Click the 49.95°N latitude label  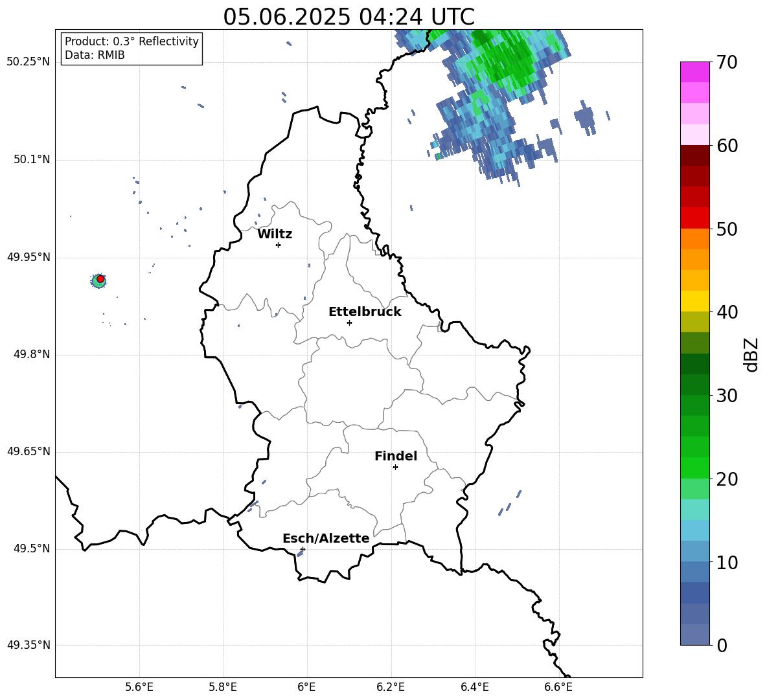coord(29,257)
